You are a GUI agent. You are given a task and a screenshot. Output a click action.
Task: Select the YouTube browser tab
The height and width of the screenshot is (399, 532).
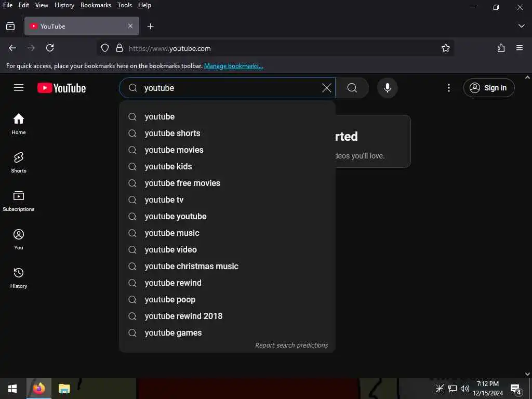pos(82,26)
